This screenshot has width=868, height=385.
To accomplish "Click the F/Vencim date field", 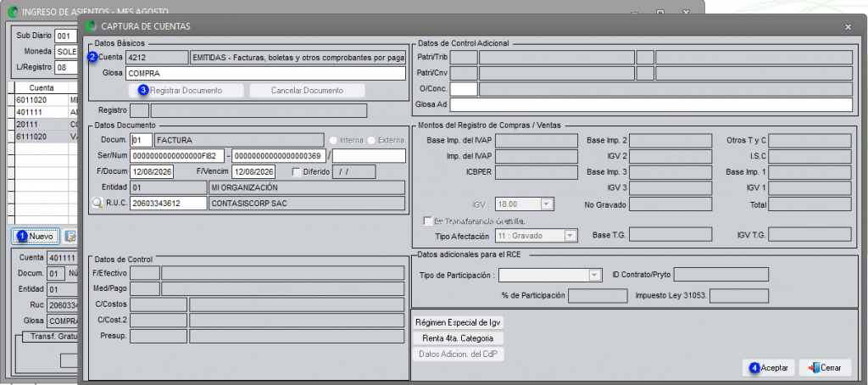I will click(253, 172).
